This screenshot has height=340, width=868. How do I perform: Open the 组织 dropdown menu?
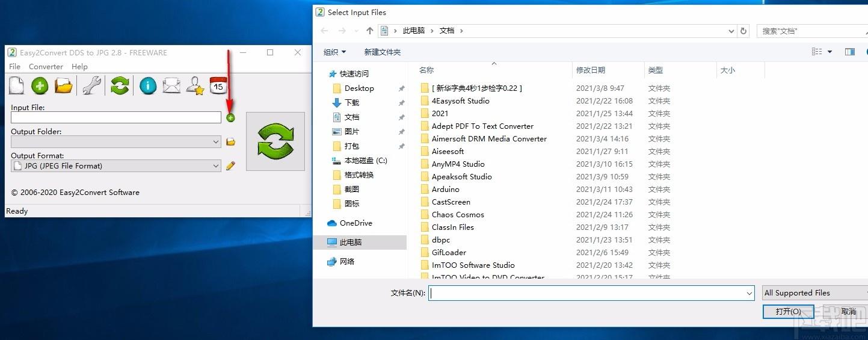point(335,52)
